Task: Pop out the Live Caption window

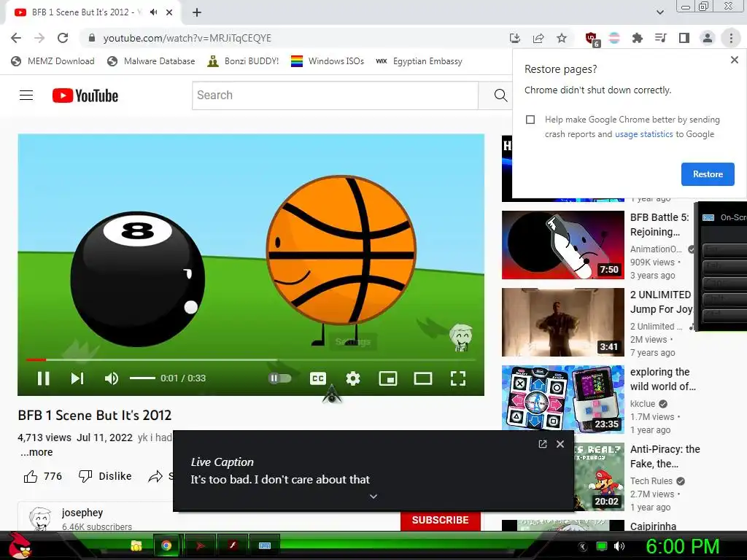Action: 542,444
